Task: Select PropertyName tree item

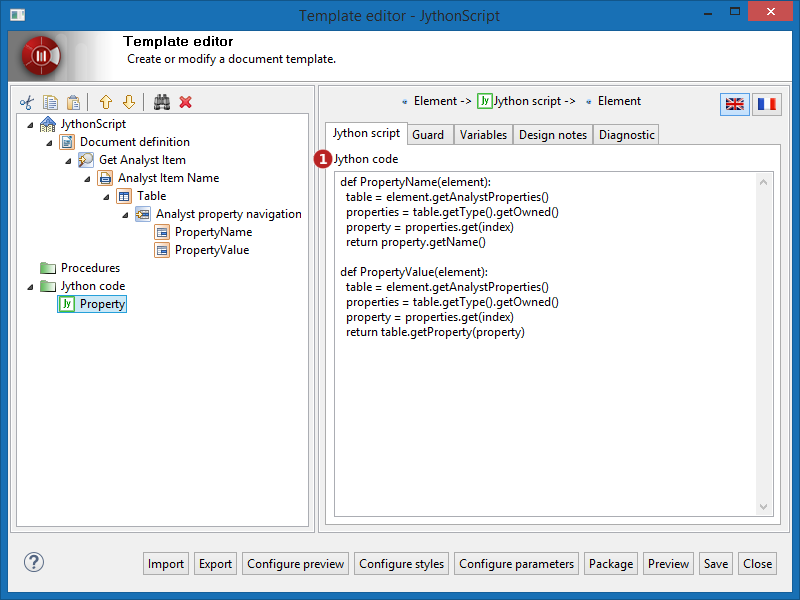Action: [x=213, y=232]
